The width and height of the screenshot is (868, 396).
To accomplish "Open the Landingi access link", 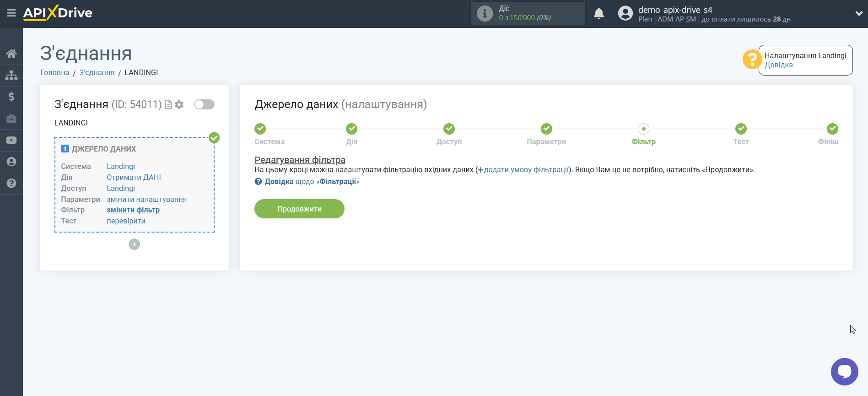I will pos(121,188).
